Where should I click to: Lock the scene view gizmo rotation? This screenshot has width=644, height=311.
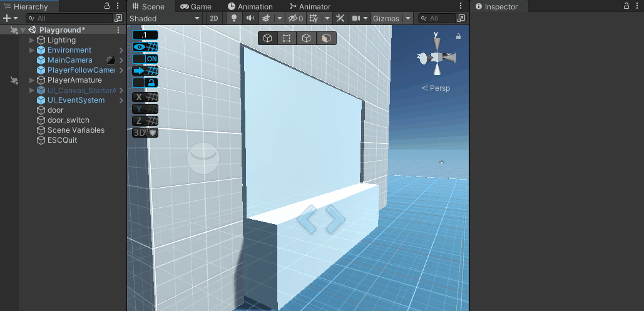(x=459, y=36)
